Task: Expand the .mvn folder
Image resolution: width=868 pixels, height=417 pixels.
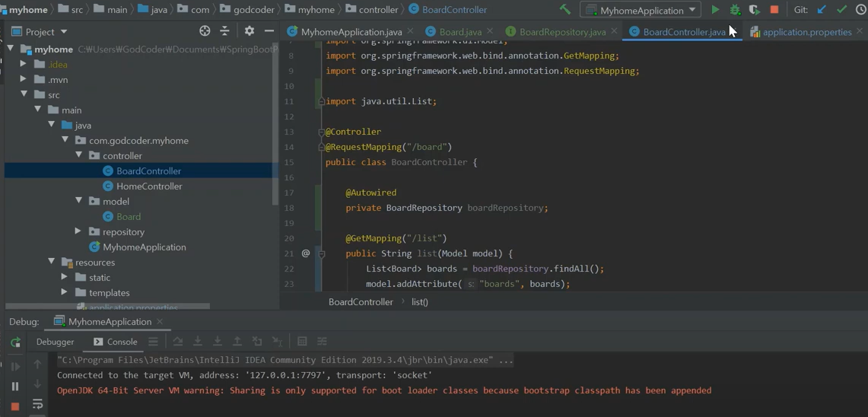Action: (x=24, y=79)
